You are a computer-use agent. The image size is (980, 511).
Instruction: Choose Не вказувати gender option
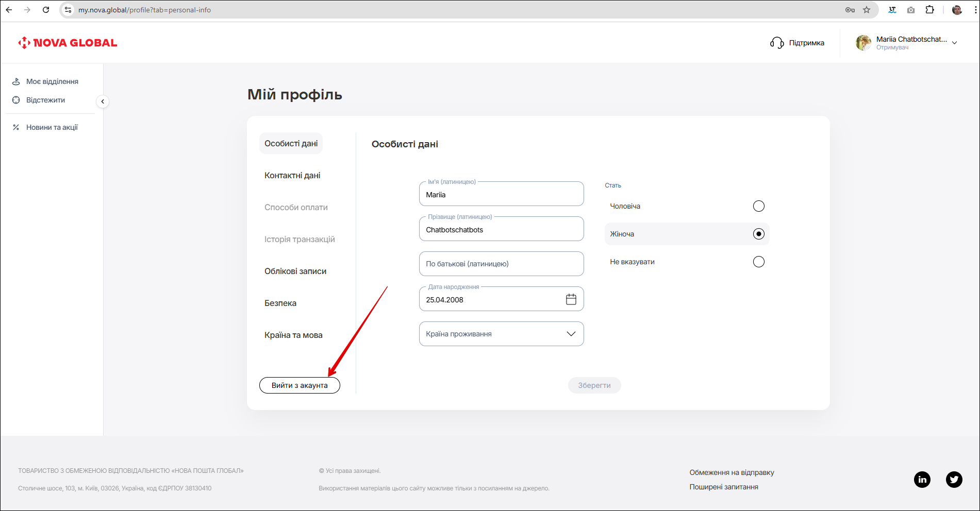758,262
